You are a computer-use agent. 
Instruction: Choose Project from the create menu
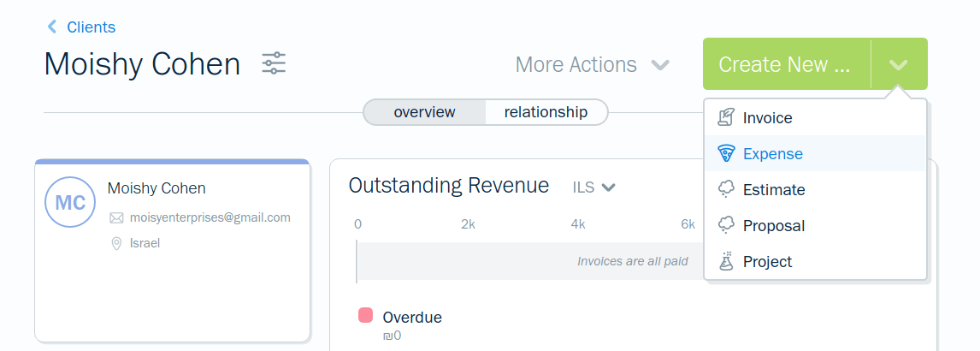click(767, 262)
